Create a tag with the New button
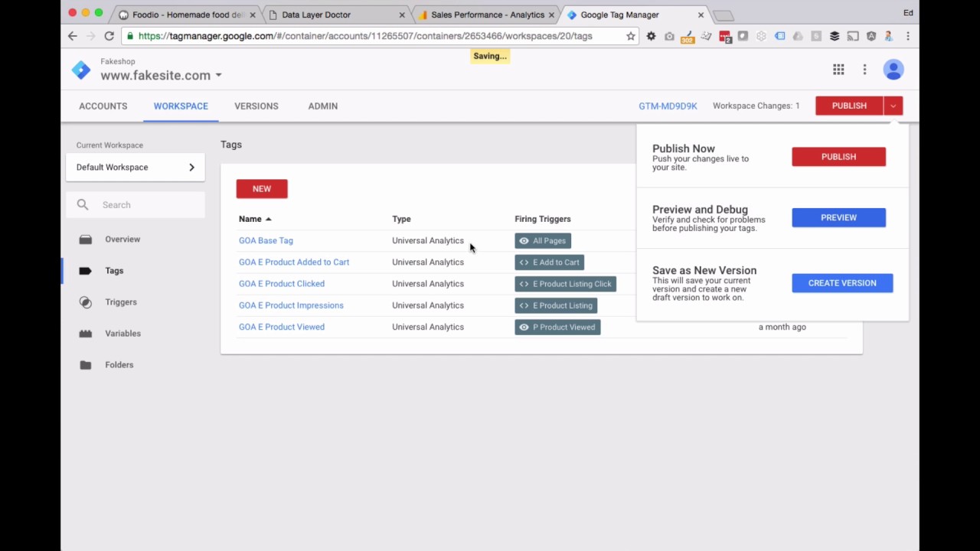980x551 pixels. click(262, 188)
